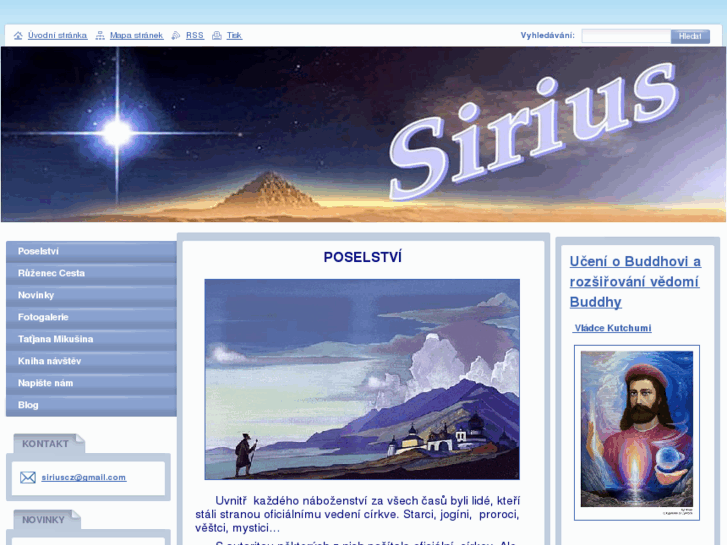Open the Novinky menu item
The width and height of the screenshot is (727, 545).
point(91,295)
